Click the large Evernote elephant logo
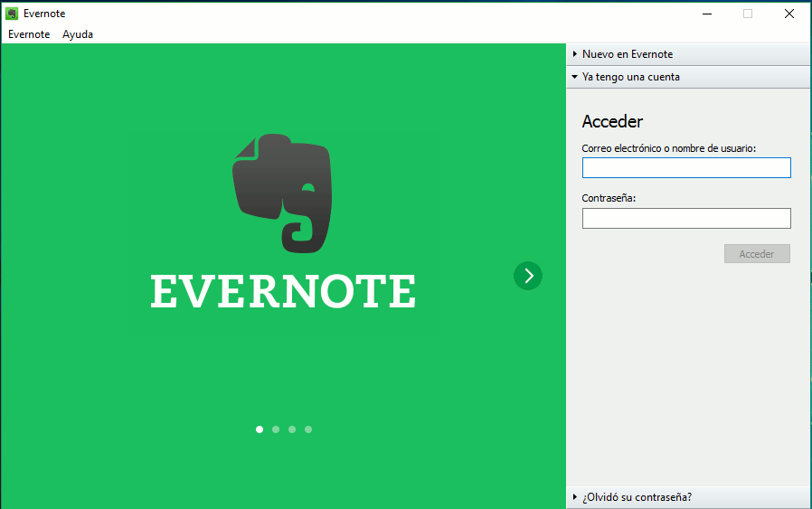The width and height of the screenshot is (812, 509). 282,193
